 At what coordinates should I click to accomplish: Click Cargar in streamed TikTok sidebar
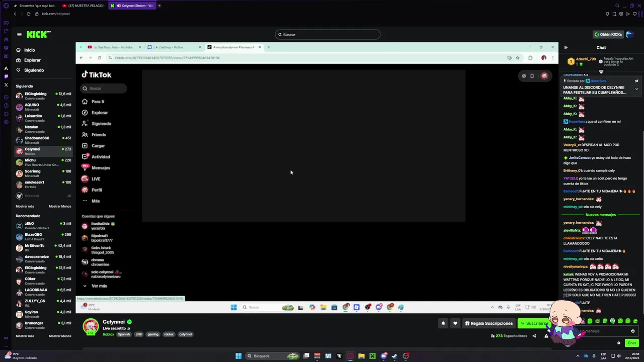[x=98, y=146]
